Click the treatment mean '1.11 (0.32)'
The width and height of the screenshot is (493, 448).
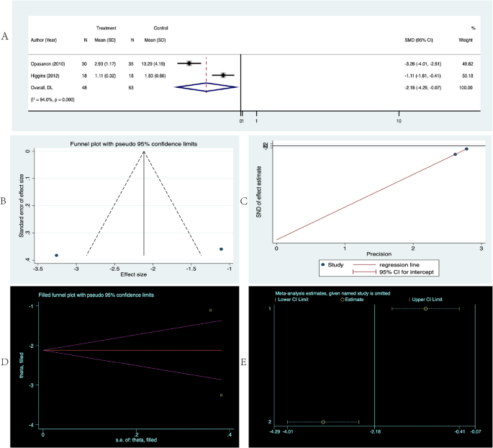click(x=105, y=76)
